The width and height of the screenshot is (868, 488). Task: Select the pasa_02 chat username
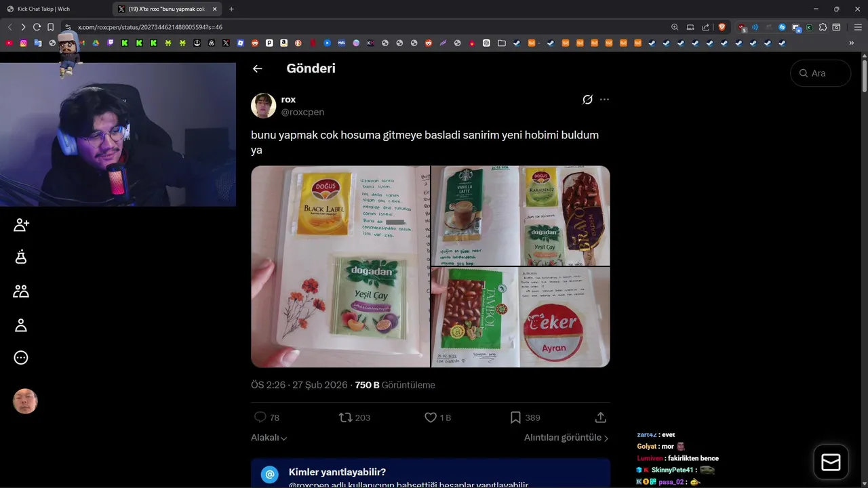(x=671, y=482)
